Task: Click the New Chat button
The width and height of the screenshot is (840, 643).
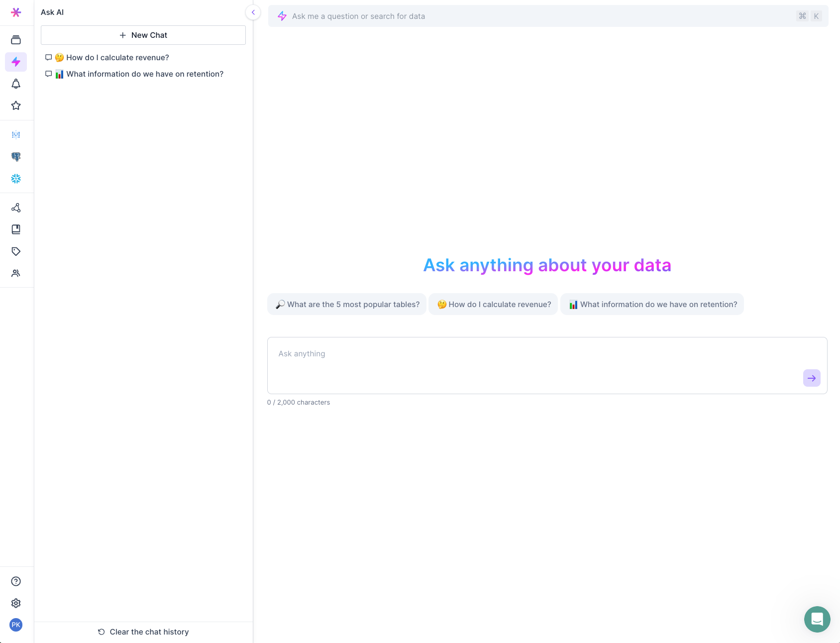Action: (x=143, y=35)
